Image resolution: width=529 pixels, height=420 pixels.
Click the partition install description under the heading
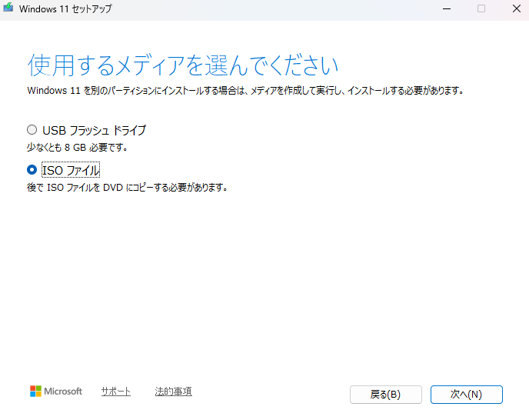[246, 91]
